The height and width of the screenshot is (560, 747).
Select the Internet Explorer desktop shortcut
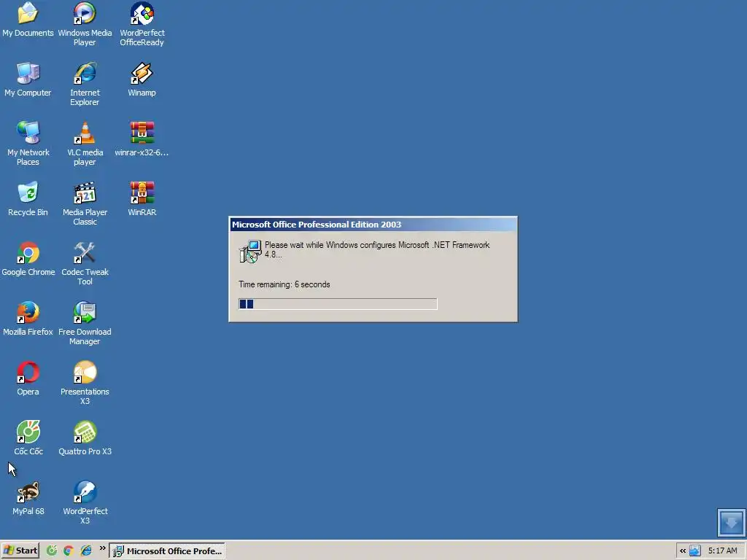coord(85,84)
